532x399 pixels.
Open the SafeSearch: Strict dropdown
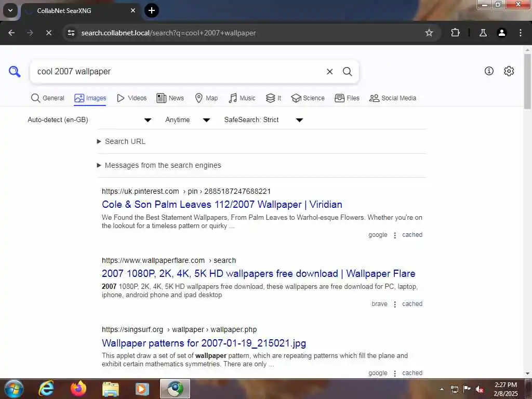tap(263, 120)
